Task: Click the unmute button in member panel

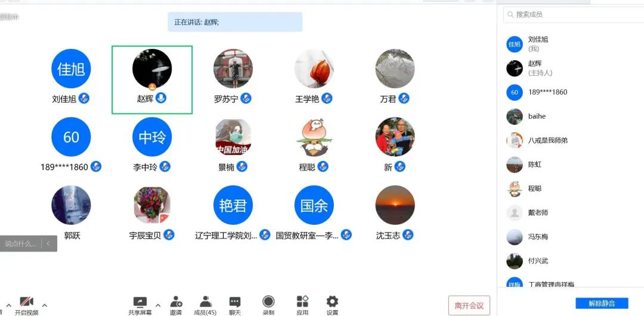Action: (602, 303)
